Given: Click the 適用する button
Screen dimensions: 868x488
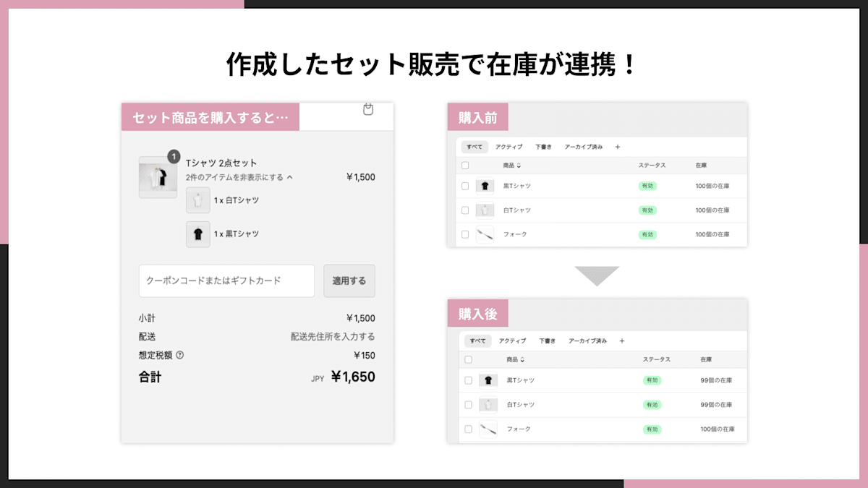Looking at the screenshot, I should point(349,281).
